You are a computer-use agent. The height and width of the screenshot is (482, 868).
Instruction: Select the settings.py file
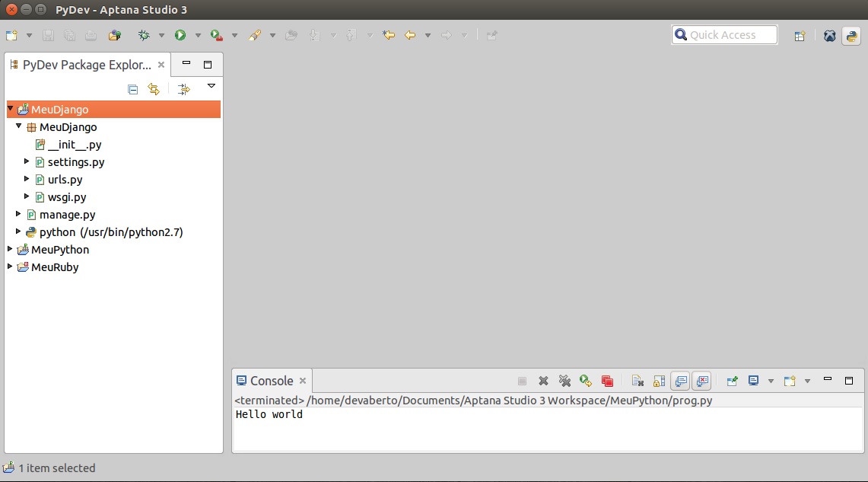pyautogui.click(x=75, y=162)
